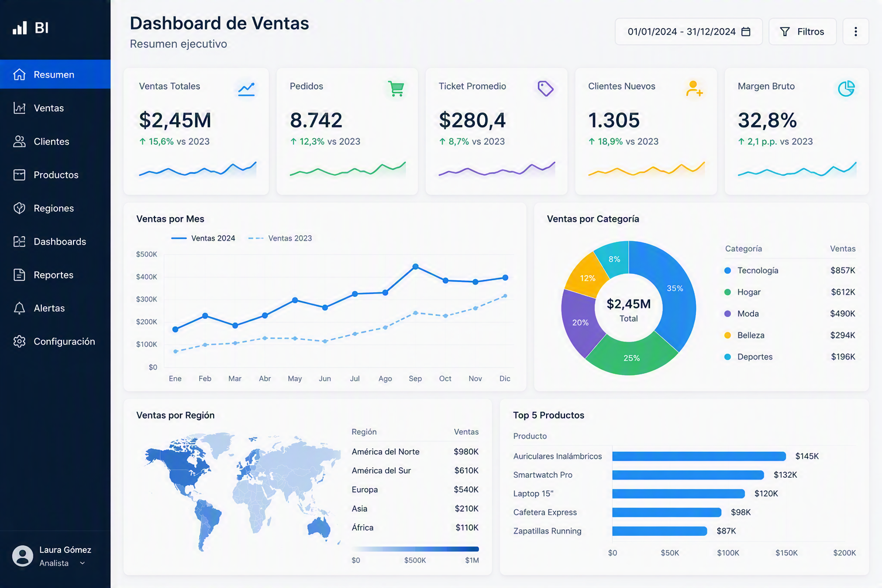Viewport: 882px width, 588px height.
Task: Click the Pedidos shopping cart icon
Action: click(x=396, y=88)
